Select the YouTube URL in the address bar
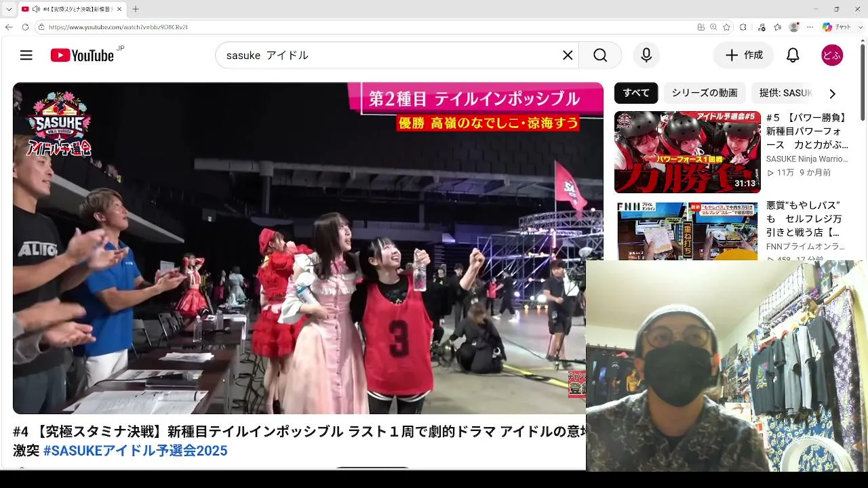 click(x=118, y=27)
